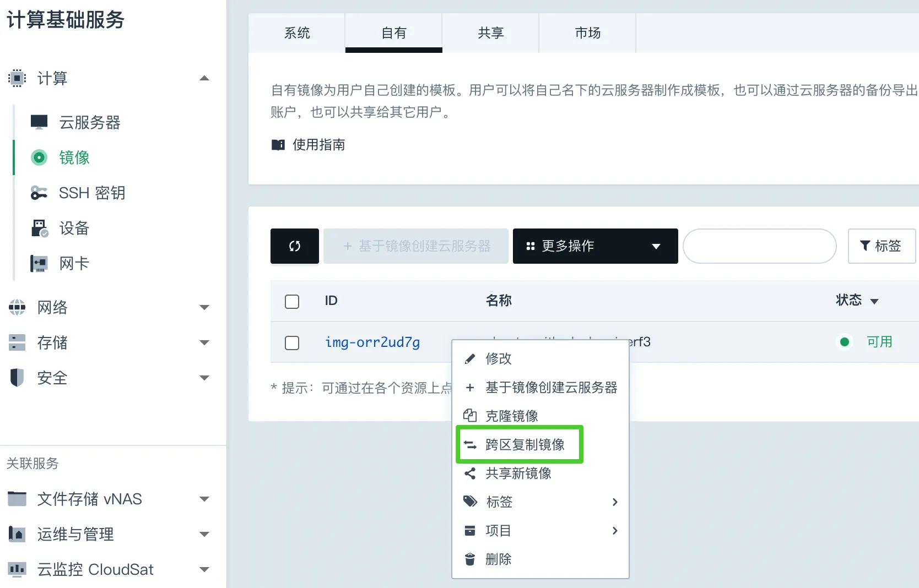Image resolution: width=919 pixels, height=588 pixels.
Task: Click the folder icon for 文件存储 vNAS
Action: (x=17, y=499)
